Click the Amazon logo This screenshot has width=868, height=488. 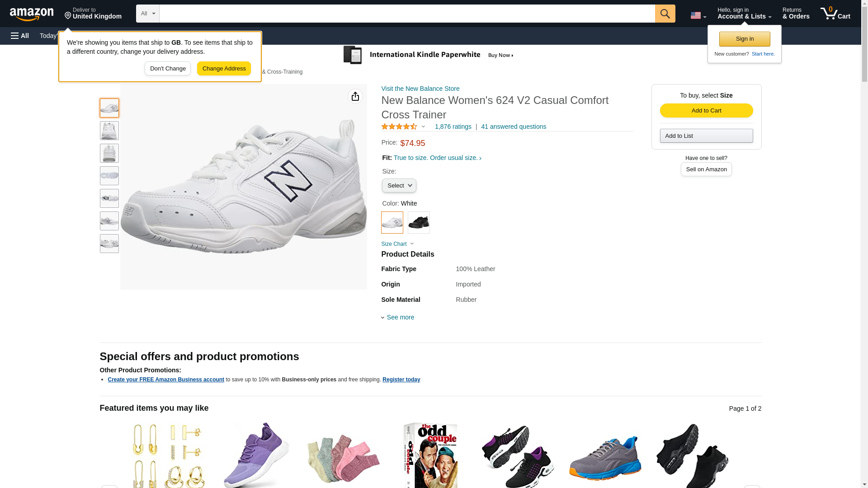[32, 14]
